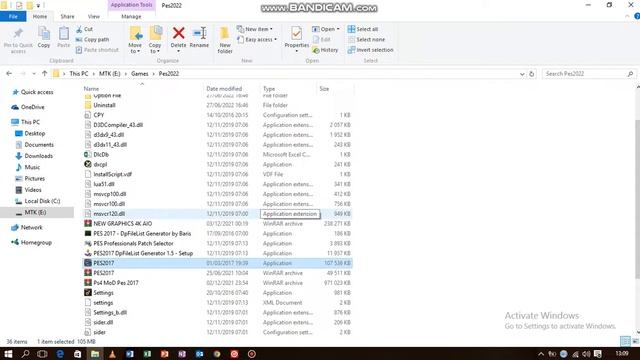Click Invert selection in ribbon
Screen dimensions: 640x360
click(x=371, y=50)
